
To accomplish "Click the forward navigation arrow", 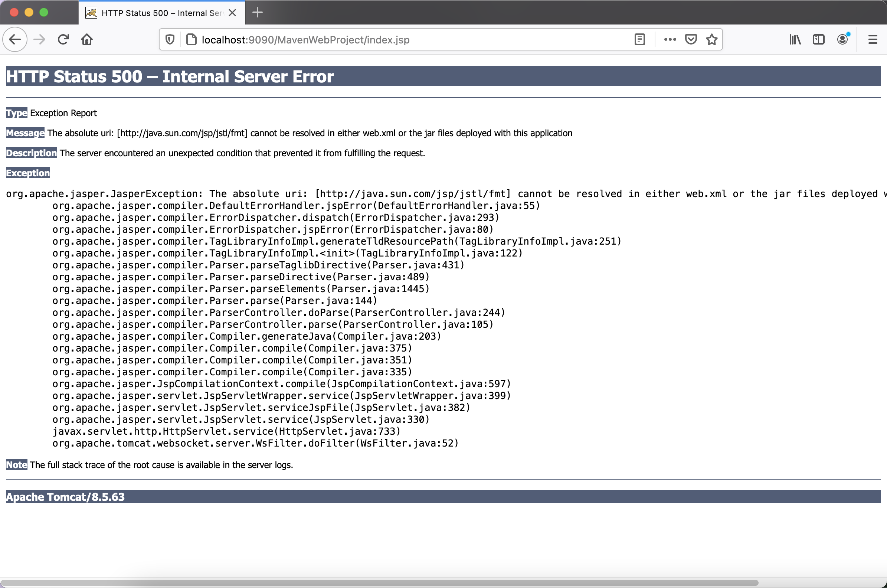I will click(39, 39).
